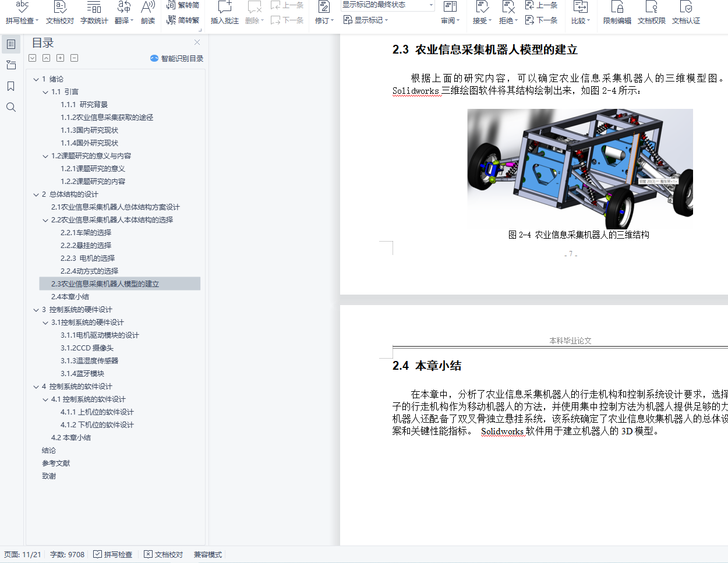Jump to 2.4本章小结 in outline
Image resolution: width=728 pixels, height=563 pixels.
[70, 297]
